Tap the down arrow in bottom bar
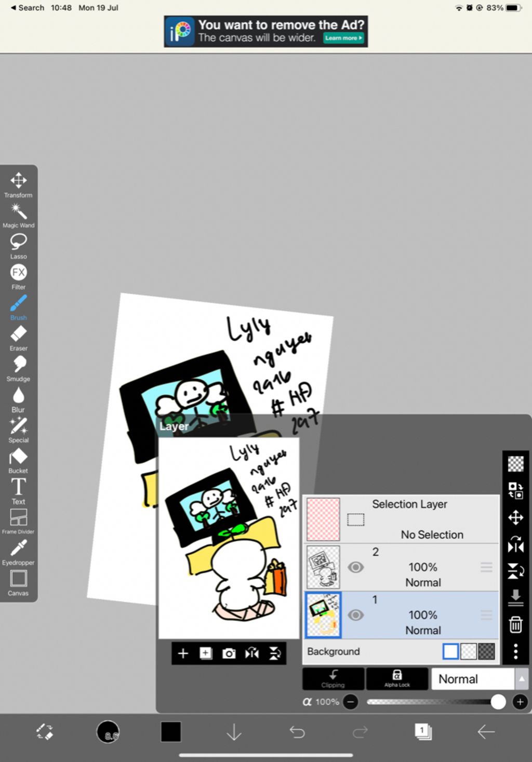The width and height of the screenshot is (532, 762). coord(234,732)
